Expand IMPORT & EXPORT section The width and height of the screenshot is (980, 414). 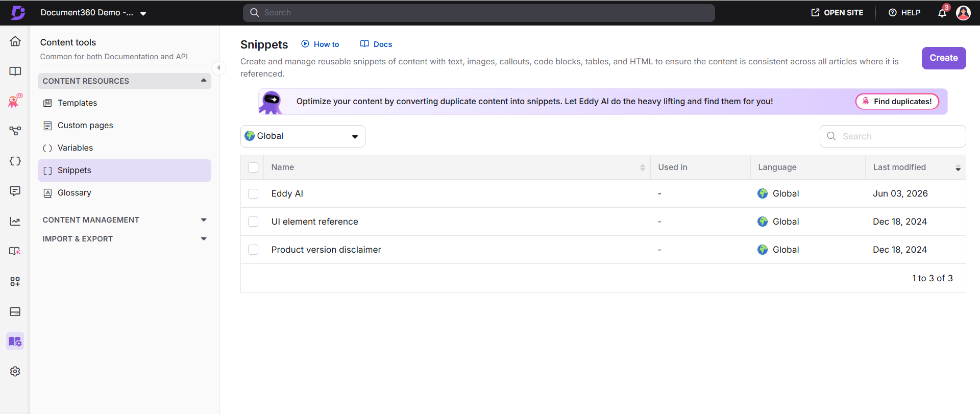(x=125, y=239)
